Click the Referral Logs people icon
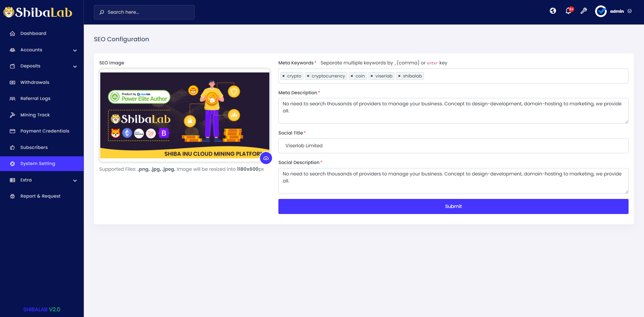 tap(12, 99)
